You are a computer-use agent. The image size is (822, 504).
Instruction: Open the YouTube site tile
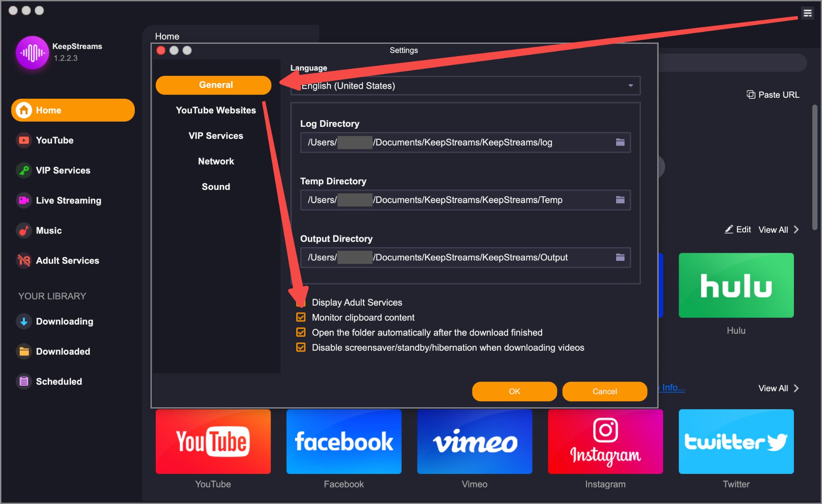213,441
